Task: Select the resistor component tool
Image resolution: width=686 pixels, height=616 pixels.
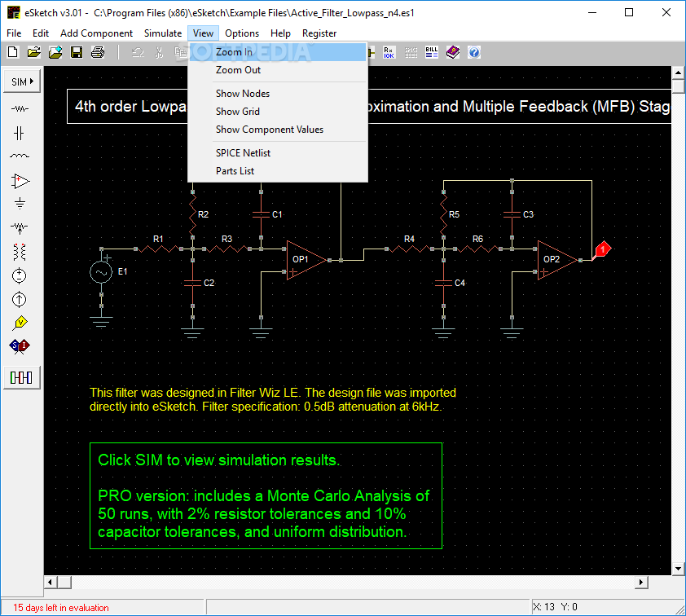Action: click(20, 108)
